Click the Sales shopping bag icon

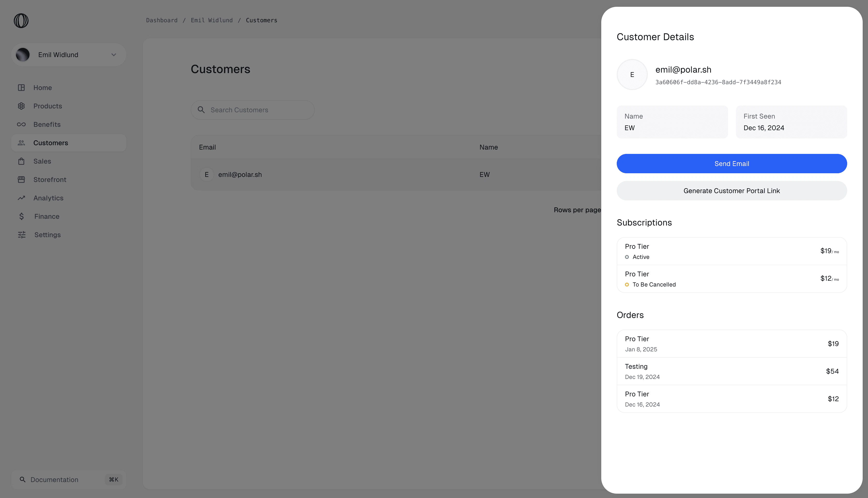(x=21, y=161)
